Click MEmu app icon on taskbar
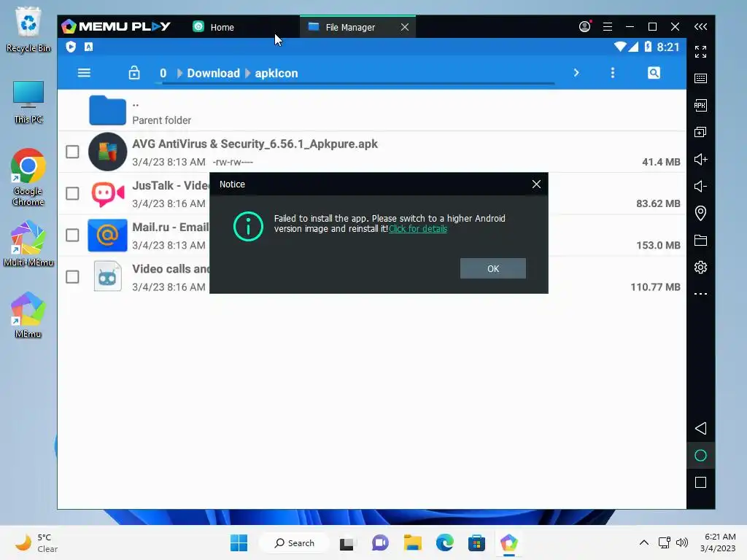 point(508,542)
